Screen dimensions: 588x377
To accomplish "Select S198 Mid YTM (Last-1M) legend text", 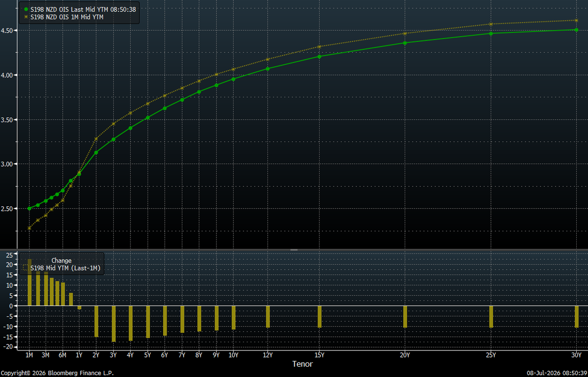I will pyautogui.click(x=66, y=268).
